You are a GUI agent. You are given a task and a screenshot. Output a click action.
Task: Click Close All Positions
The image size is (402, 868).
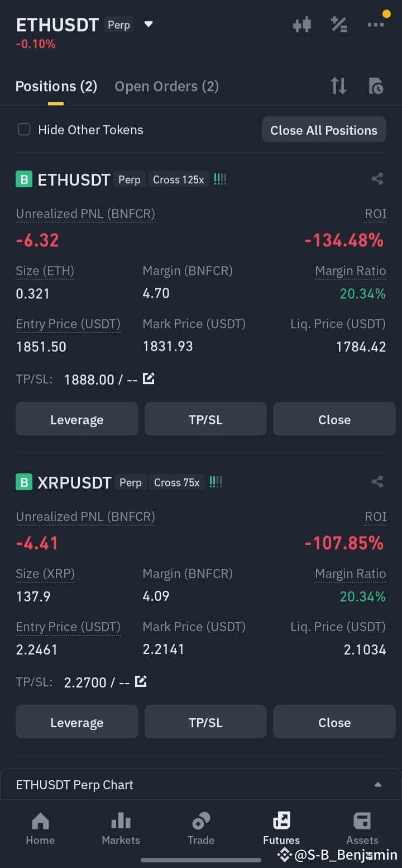(x=324, y=130)
